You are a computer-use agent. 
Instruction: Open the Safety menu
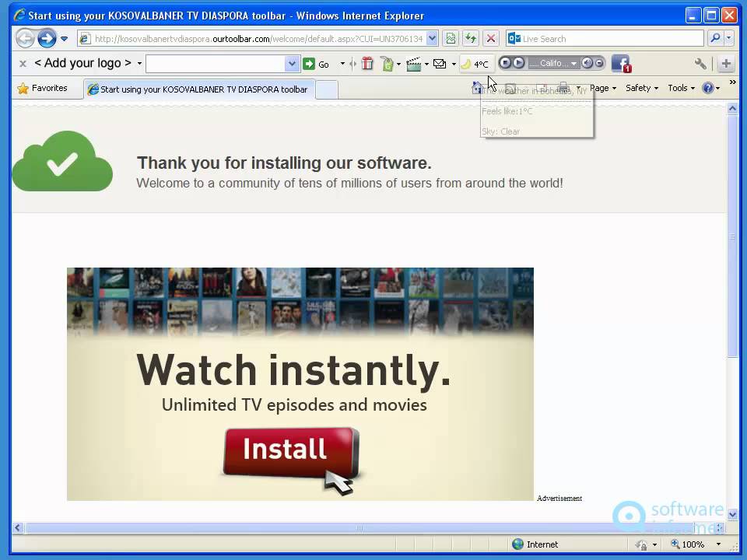(x=642, y=88)
